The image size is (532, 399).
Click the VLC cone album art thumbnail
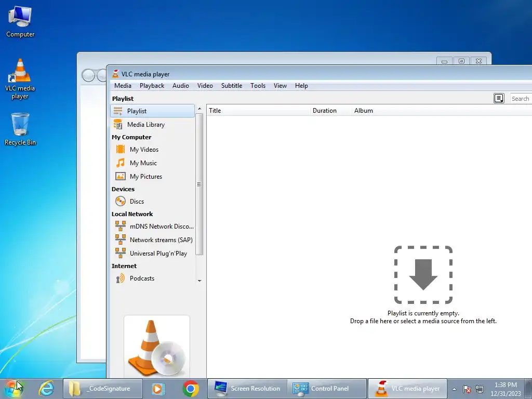click(157, 347)
